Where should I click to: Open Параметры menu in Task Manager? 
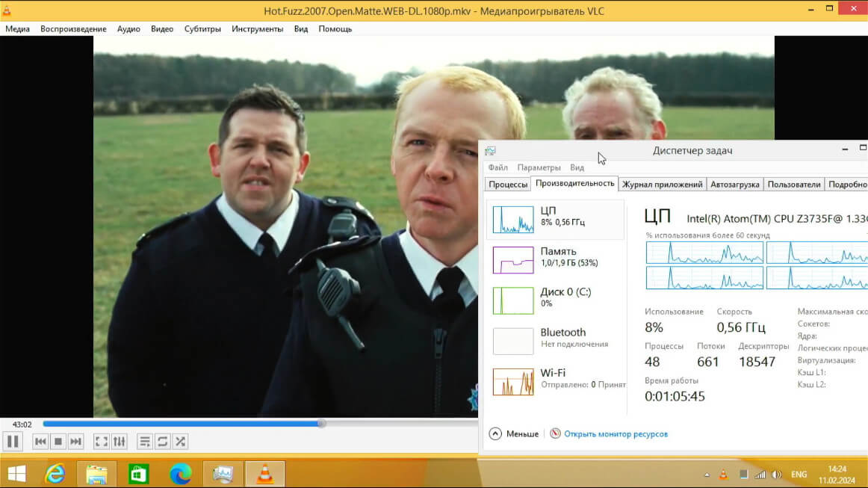pyautogui.click(x=539, y=167)
